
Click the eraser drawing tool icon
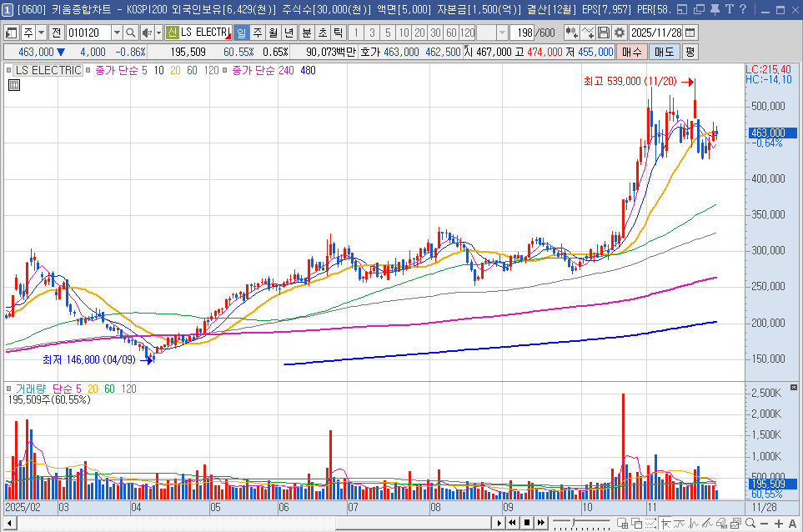tap(721, 524)
